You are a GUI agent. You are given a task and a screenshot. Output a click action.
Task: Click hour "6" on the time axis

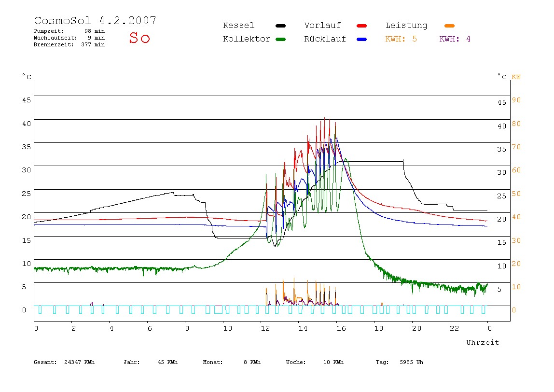click(150, 328)
